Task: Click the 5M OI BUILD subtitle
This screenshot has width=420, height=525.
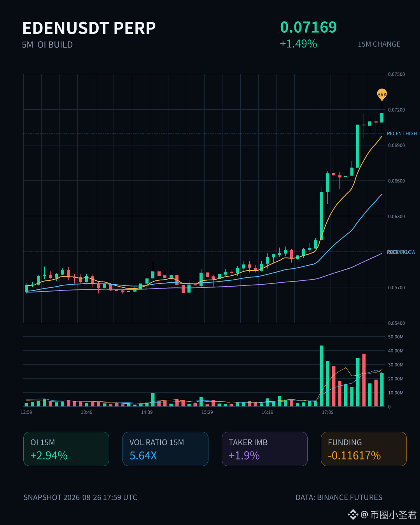Action: [47, 45]
